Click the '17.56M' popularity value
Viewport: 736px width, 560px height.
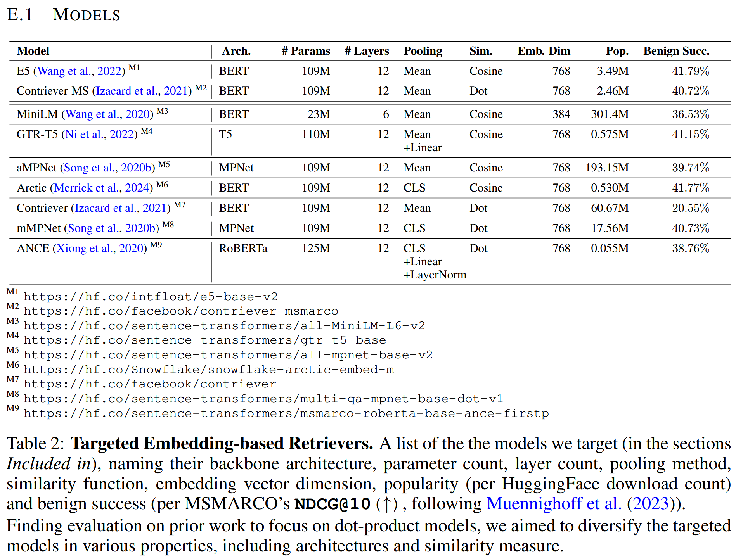coord(610,228)
